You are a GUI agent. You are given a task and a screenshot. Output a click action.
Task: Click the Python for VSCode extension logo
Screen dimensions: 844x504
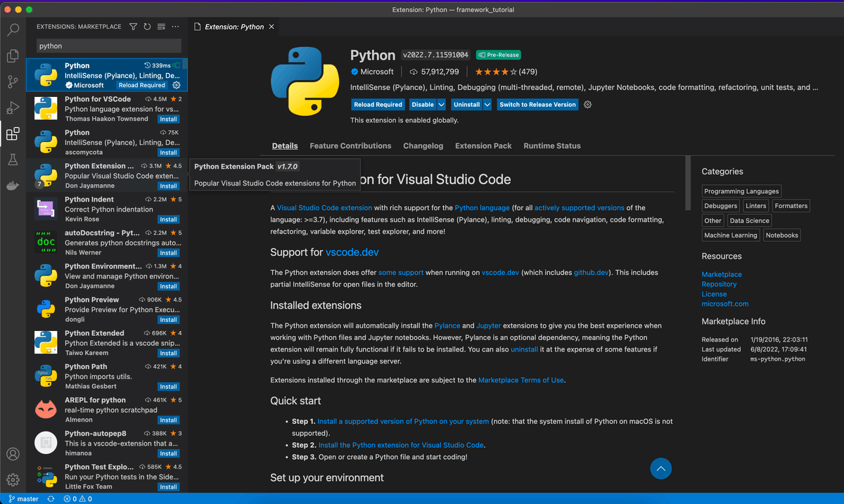pos(46,109)
